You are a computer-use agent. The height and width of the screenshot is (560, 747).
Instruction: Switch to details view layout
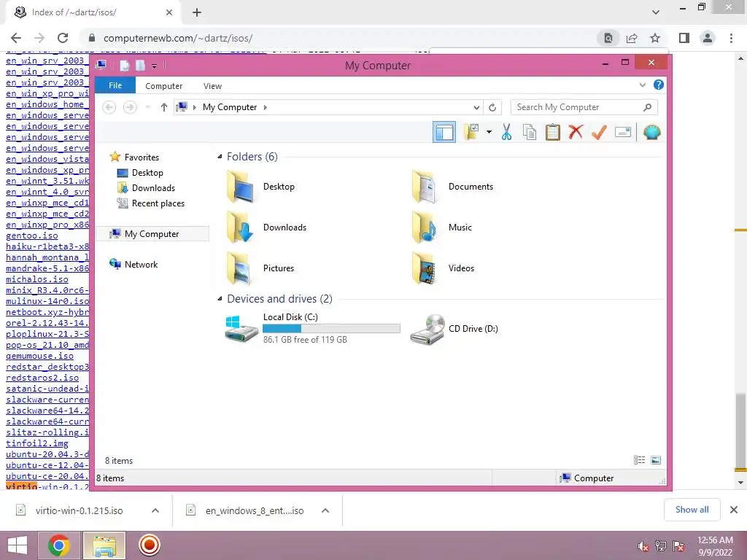(x=639, y=460)
